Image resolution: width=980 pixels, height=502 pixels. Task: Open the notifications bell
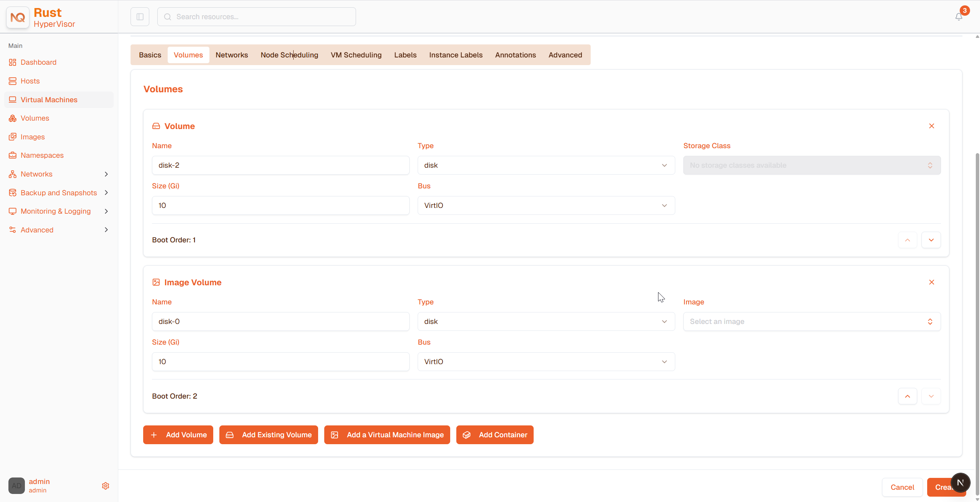click(959, 17)
